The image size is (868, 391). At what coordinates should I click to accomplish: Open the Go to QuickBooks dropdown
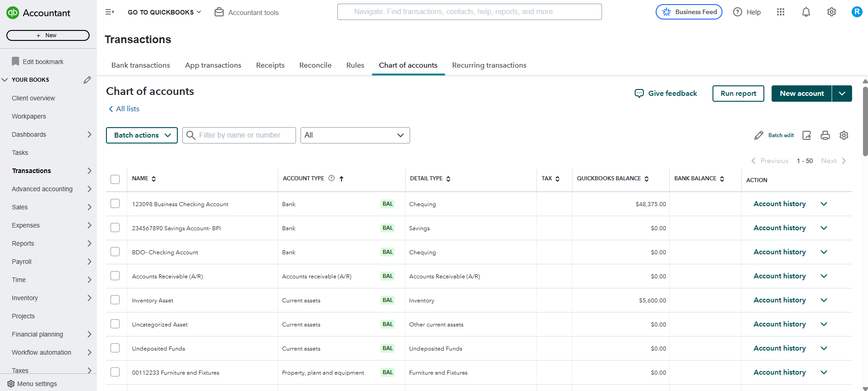164,12
